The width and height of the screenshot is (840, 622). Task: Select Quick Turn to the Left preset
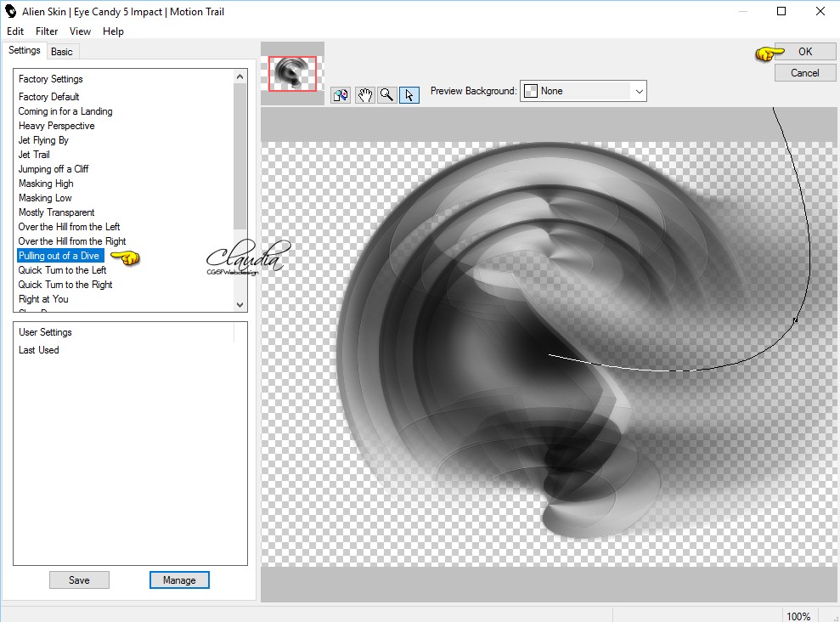[62, 270]
